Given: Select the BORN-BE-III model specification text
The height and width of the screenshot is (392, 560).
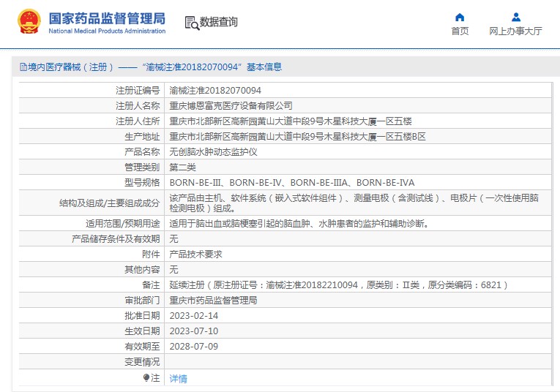Looking at the screenshot, I should tap(292, 182).
